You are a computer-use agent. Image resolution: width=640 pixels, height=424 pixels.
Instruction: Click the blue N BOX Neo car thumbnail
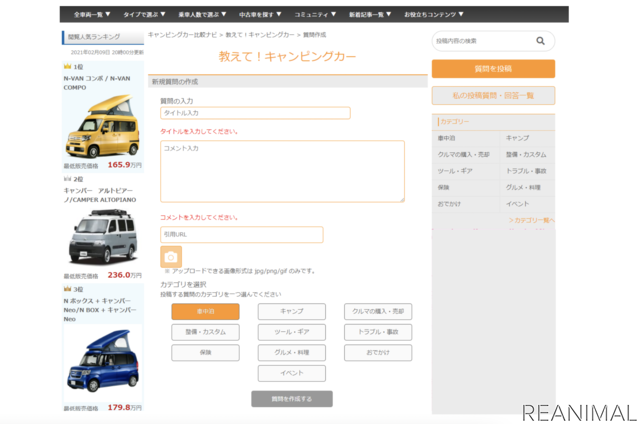103,361
